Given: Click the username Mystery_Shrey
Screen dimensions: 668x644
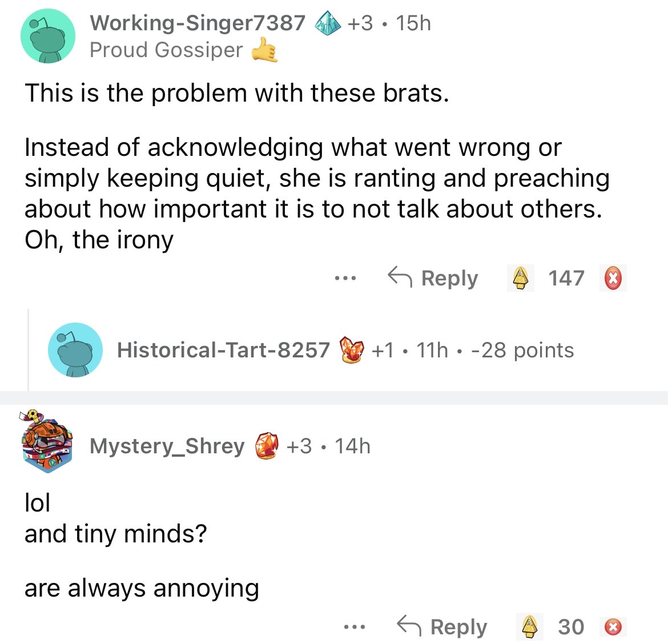Looking at the screenshot, I should [x=167, y=446].
